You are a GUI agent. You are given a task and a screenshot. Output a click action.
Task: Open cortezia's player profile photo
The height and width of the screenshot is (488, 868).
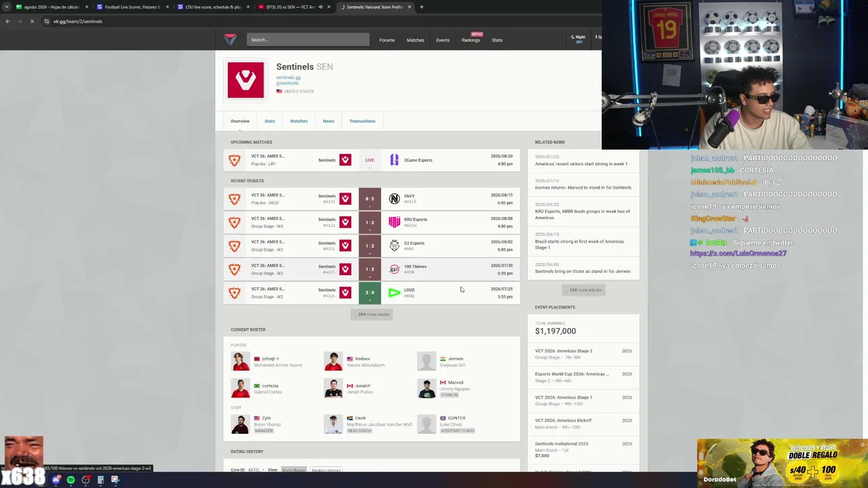[x=240, y=388]
